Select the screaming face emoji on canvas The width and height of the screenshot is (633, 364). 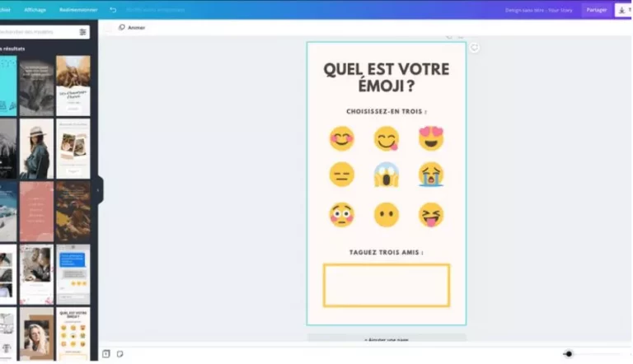(386, 175)
